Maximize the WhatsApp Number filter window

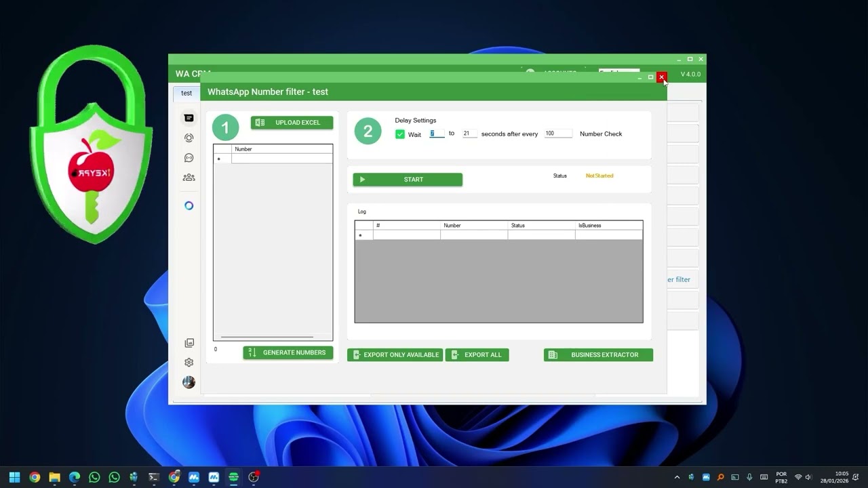click(650, 77)
